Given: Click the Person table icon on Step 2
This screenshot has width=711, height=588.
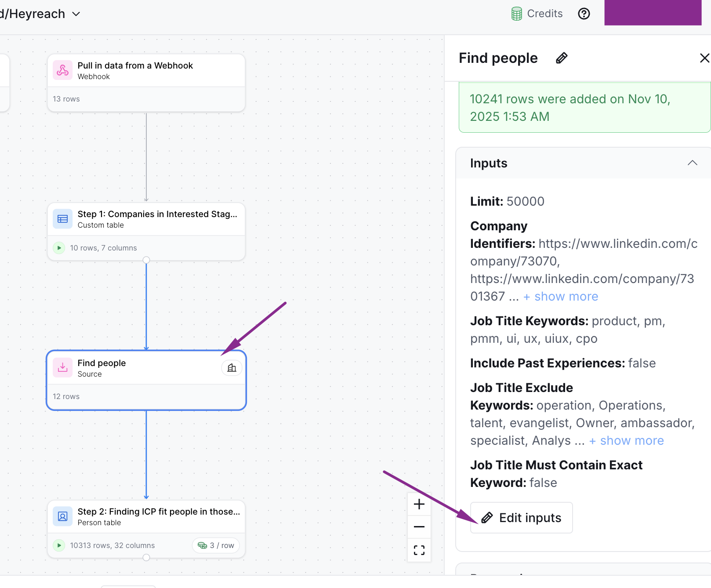Looking at the screenshot, I should (62, 516).
